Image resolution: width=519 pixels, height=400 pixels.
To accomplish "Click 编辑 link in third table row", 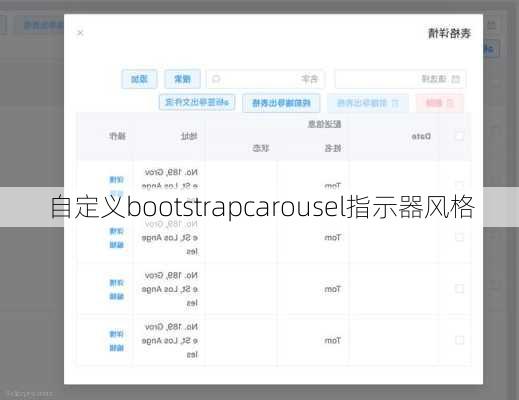I will click(117, 296).
